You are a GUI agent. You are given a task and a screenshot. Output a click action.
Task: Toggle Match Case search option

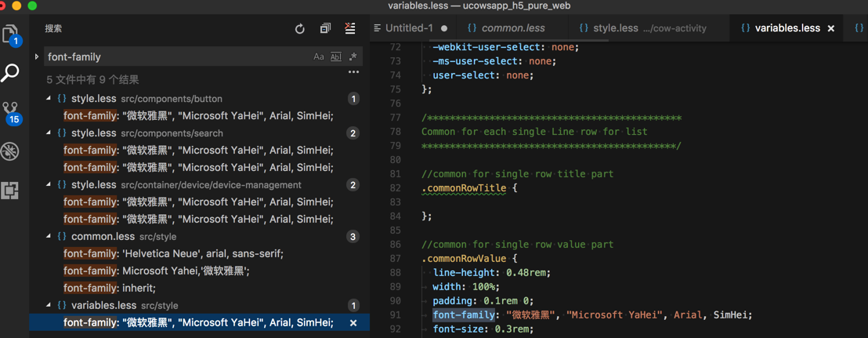point(319,57)
